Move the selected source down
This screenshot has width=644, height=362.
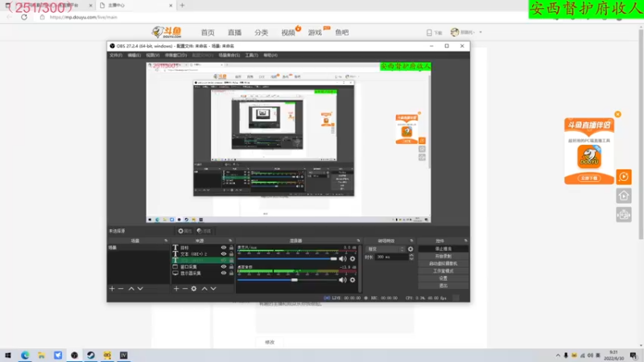[213, 289]
